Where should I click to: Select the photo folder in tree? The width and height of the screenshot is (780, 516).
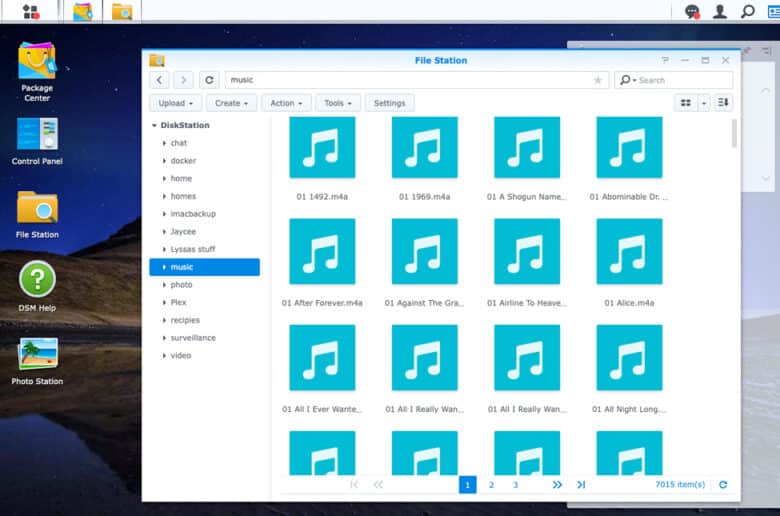[x=181, y=285]
